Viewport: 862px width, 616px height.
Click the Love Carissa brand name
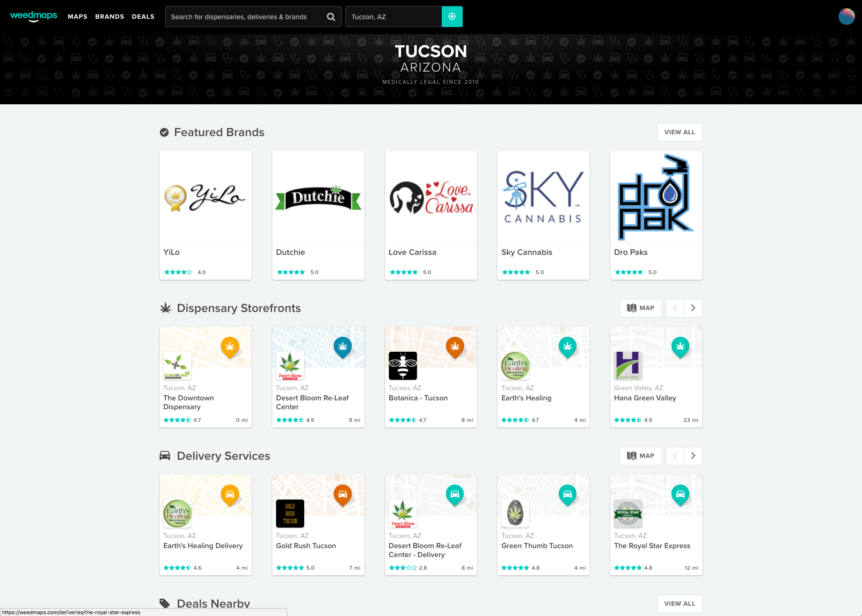(x=412, y=252)
